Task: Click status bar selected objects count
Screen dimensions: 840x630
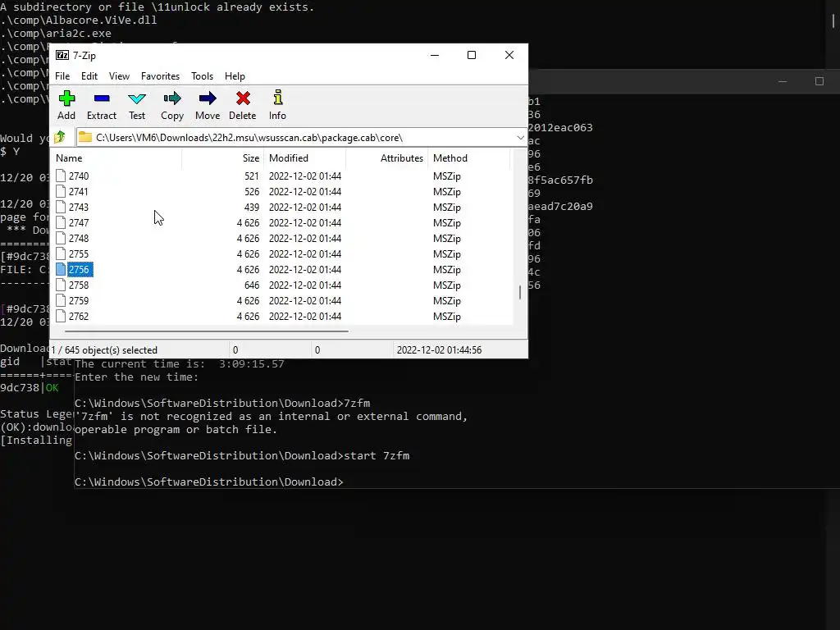Action: (104, 349)
